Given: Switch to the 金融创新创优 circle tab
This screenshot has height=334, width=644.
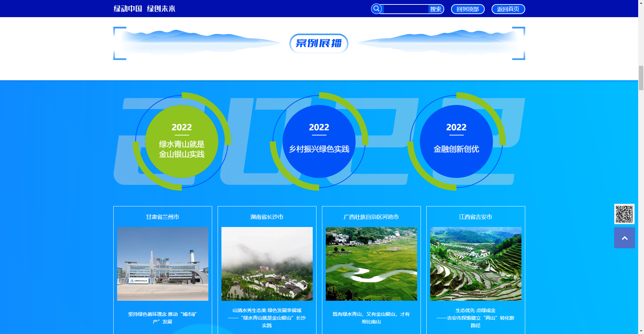Looking at the screenshot, I should pos(456,141).
